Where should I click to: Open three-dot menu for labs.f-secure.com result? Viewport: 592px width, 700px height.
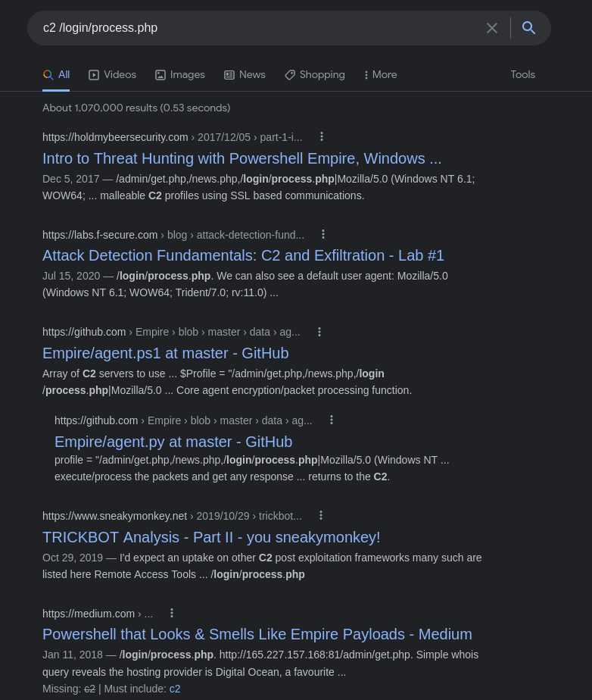[x=323, y=234]
